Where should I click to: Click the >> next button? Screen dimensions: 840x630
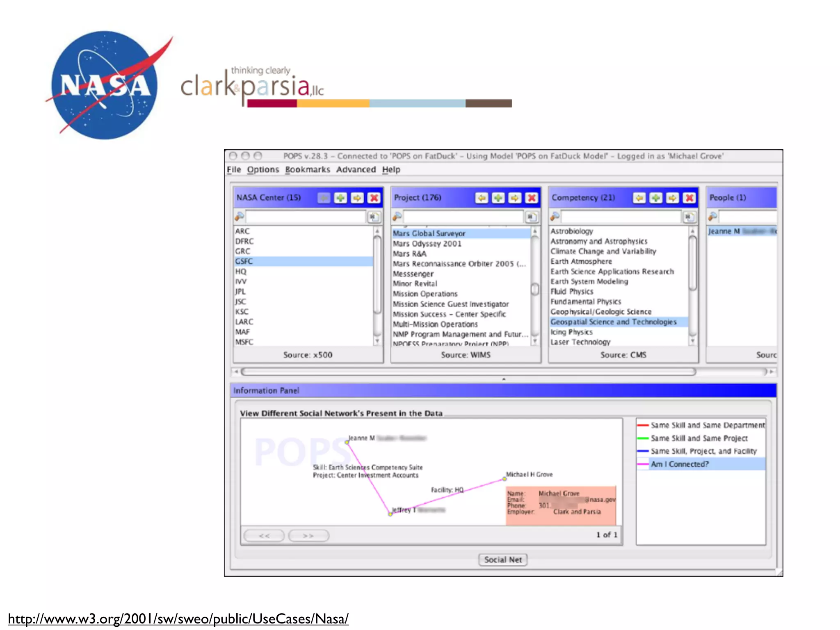coord(308,536)
